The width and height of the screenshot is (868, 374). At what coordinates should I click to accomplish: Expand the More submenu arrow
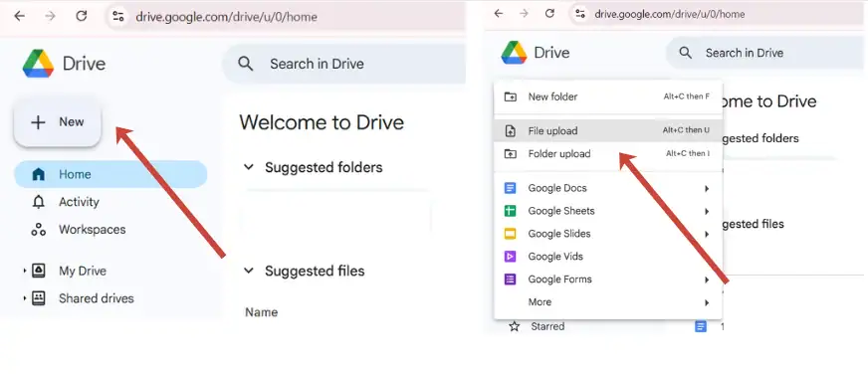click(x=707, y=302)
